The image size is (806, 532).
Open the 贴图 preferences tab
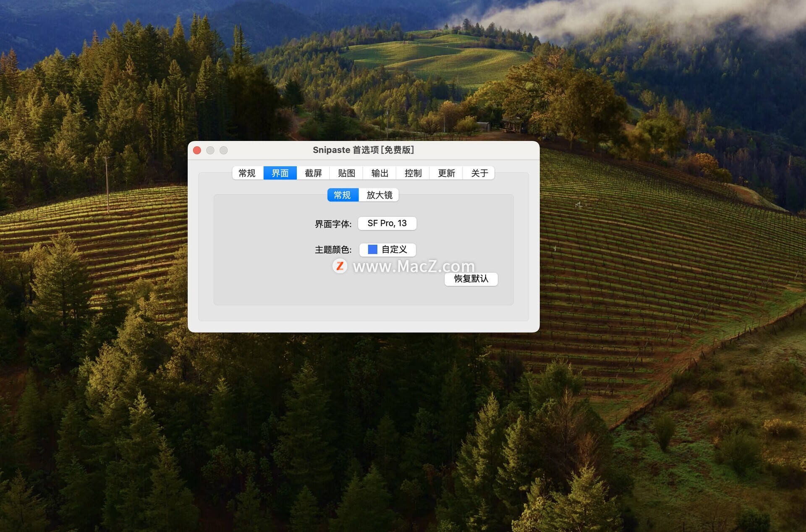(346, 173)
